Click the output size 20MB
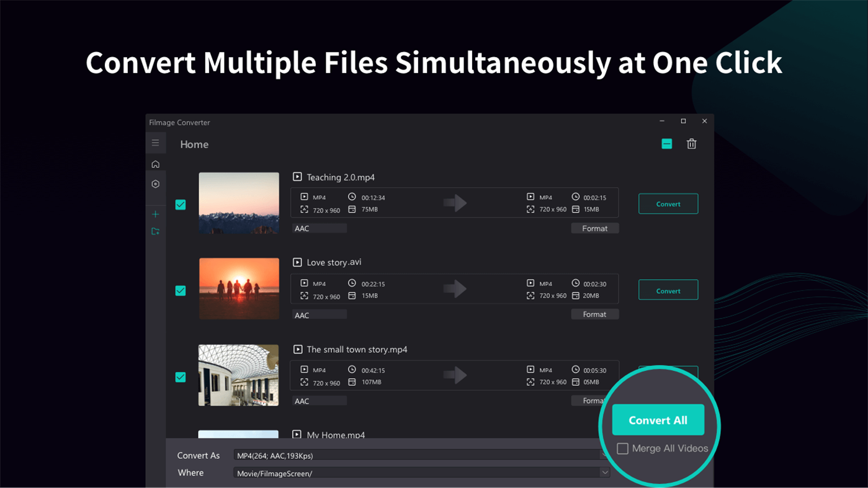The width and height of the screenshot is (868, 488). click(591, 296)
